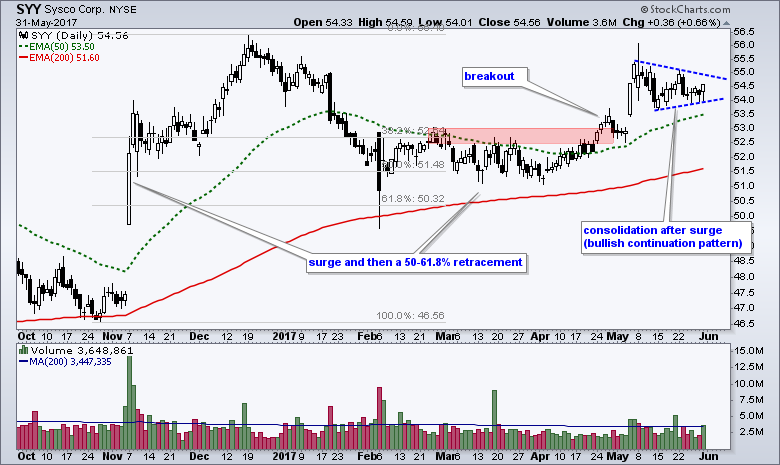Click the small up triangle after the Chg value
Viewport: 780px width, 465px height.
pos(726,23)
